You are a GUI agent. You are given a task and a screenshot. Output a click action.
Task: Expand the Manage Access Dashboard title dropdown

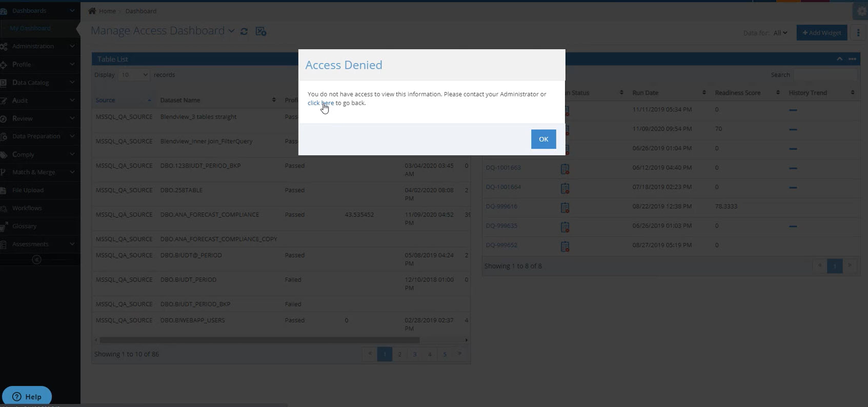(231, 31)
